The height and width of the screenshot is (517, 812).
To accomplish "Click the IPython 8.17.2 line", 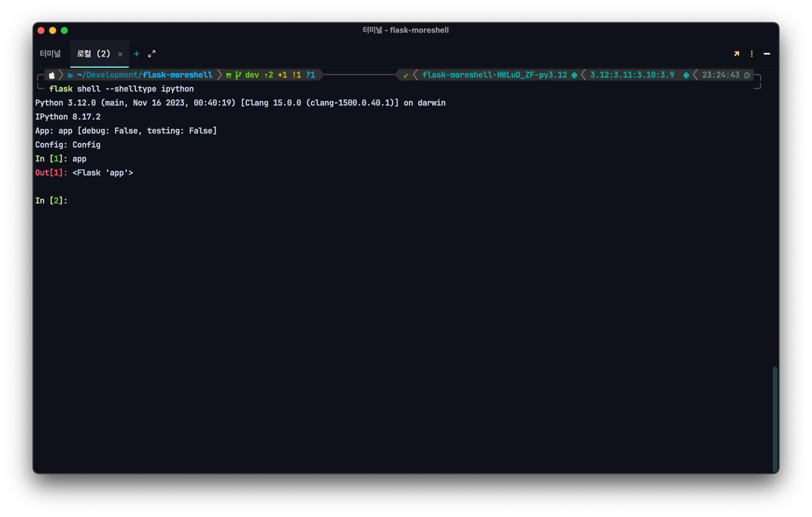I will point(68,117).
